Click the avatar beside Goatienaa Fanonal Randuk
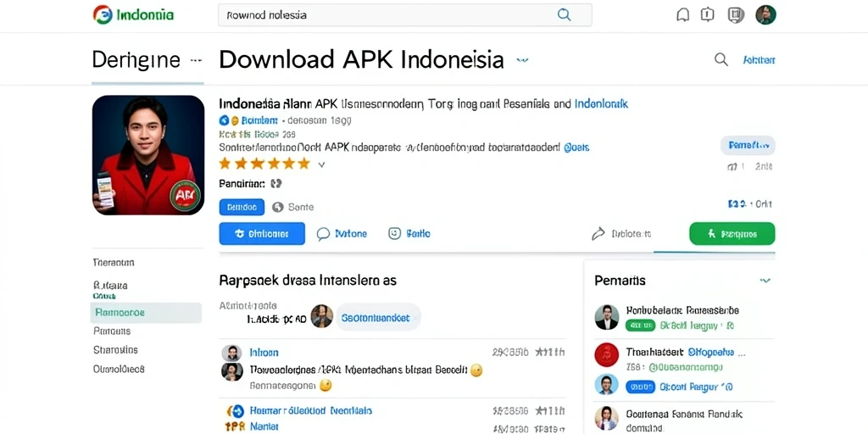This screenshot has width=868, height=434. 606,420
